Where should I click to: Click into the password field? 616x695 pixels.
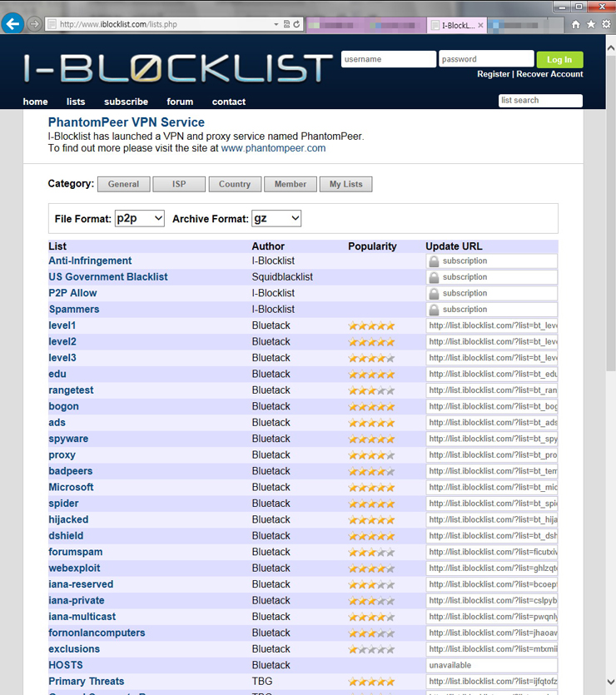point(486,59)
